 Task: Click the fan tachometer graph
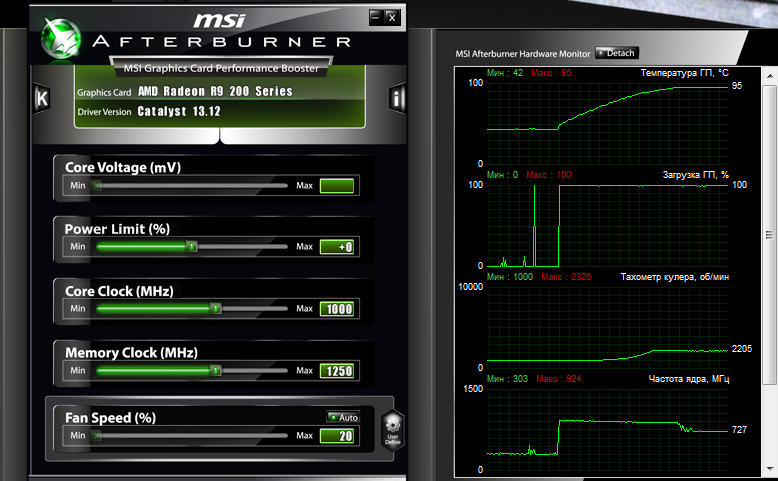pos(608,328)
